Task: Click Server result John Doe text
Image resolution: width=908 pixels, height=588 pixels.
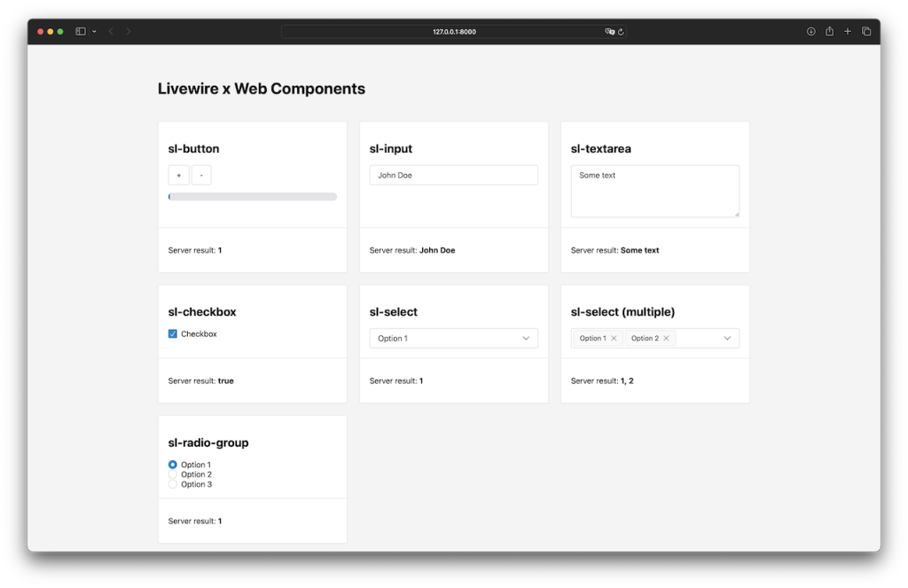Action: pyautogui.click(x=412, y=250)
